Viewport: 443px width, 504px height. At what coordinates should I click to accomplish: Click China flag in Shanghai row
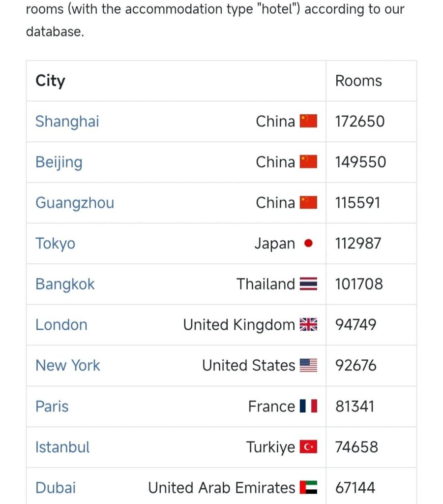(x=308, y=121)
